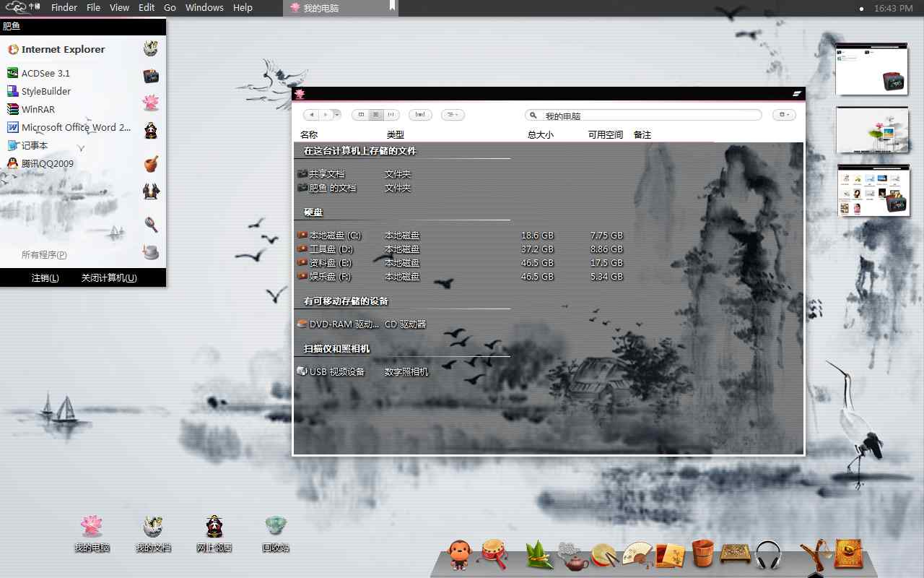Click the opera-mask figure icon in start menu

150,130
